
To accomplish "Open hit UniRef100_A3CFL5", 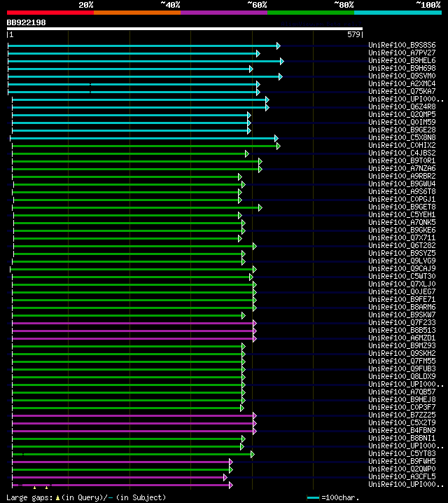I will pos(402,476).
